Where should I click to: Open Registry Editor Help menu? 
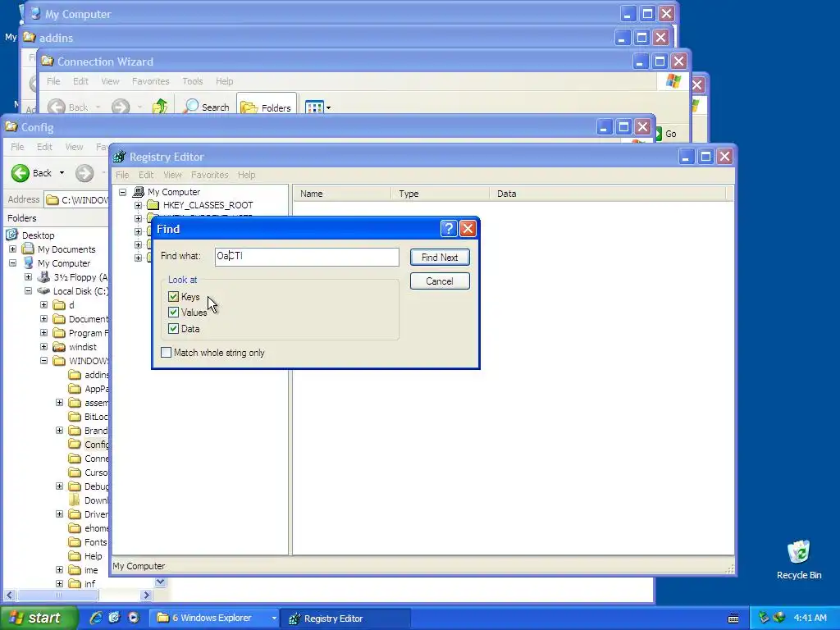246,175
